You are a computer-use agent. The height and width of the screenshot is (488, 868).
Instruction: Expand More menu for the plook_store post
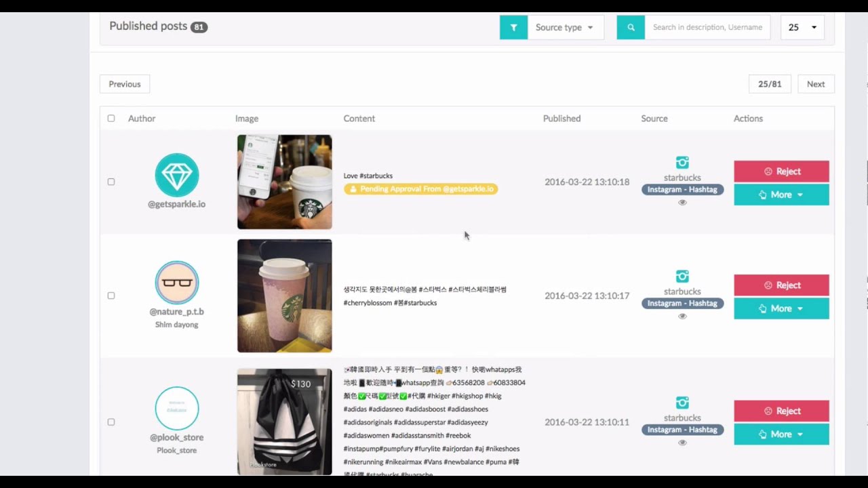pyautogui.click(x=781, y=434)
